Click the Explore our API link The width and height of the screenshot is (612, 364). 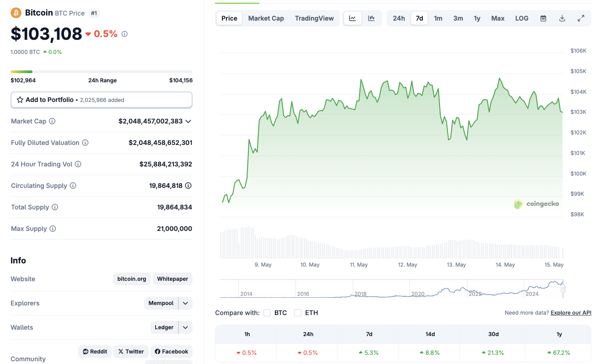point(571,313)
